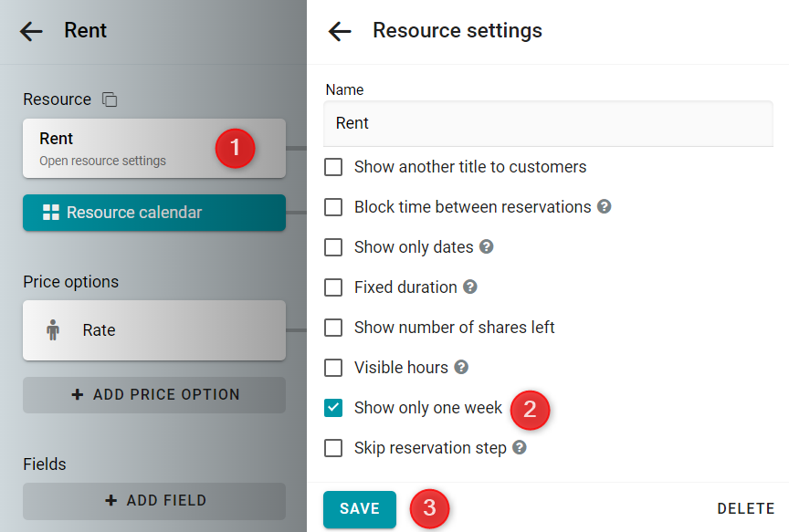The width and height of the screenshot is (789, 532).
Task: Click into the Name input field
Action: [x=548, y=123]
